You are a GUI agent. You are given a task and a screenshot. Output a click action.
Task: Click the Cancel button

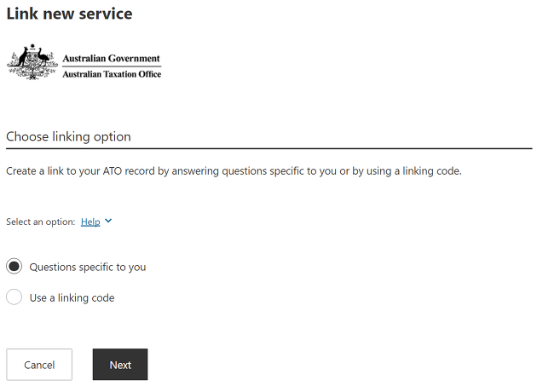point(39,365)
